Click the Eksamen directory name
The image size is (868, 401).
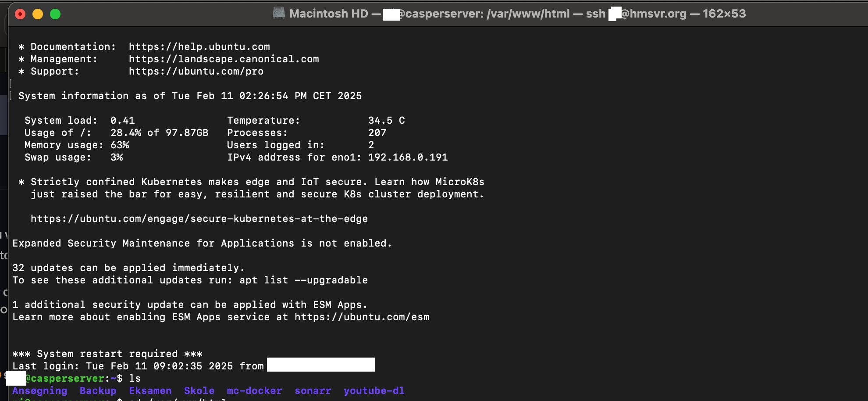click(x=150, y=390)
